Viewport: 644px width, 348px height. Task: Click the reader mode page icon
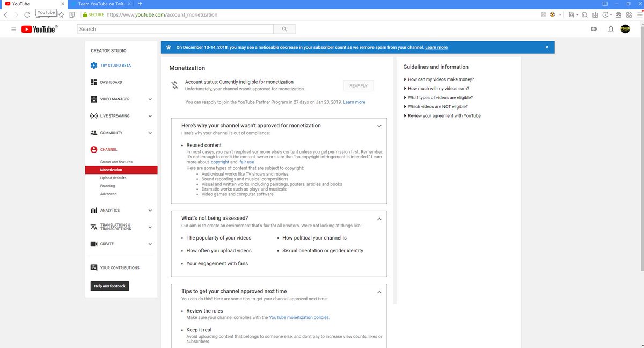(x=72, y=15)
